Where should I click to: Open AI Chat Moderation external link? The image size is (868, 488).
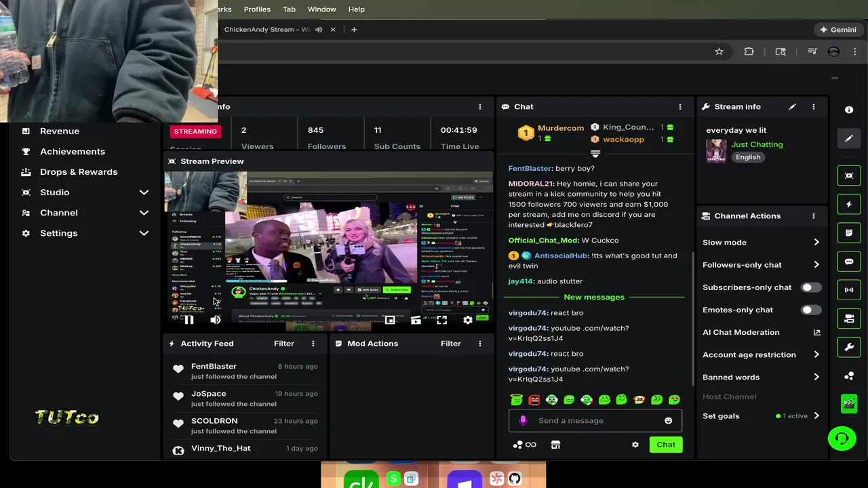816,332
